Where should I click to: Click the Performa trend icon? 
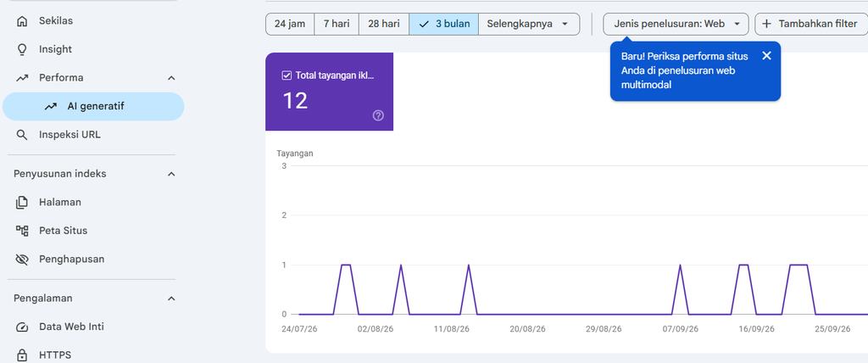pos(22,78)
